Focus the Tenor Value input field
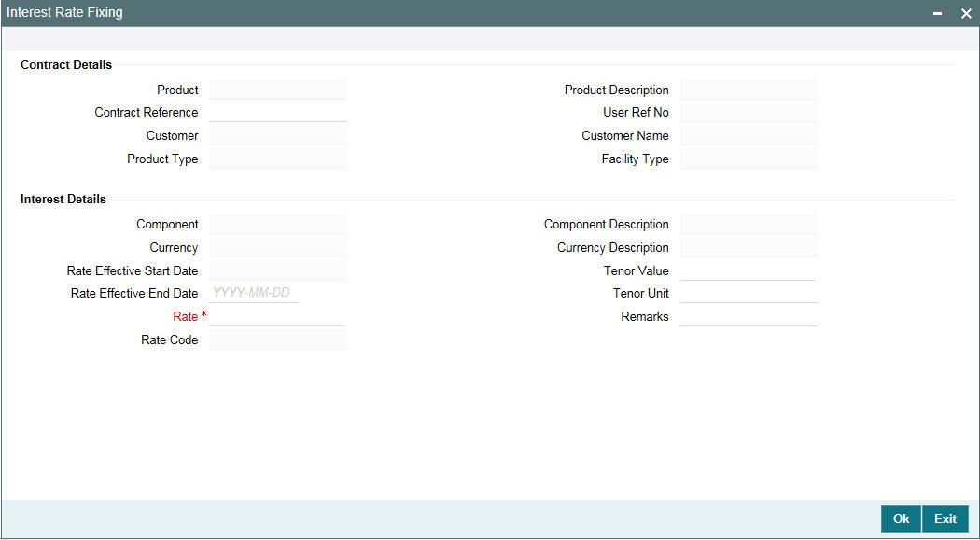The image size is (980, 540). [x=749, y=270]
